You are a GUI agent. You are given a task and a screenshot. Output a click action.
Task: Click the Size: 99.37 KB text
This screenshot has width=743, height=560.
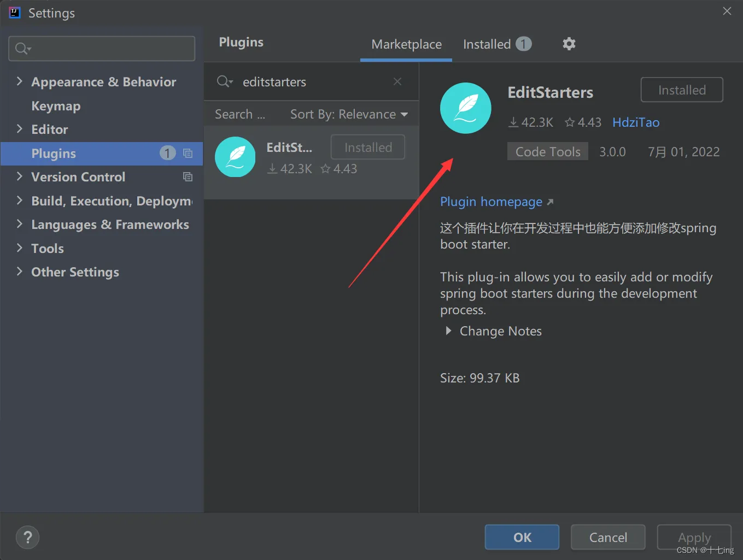point(480,378)
